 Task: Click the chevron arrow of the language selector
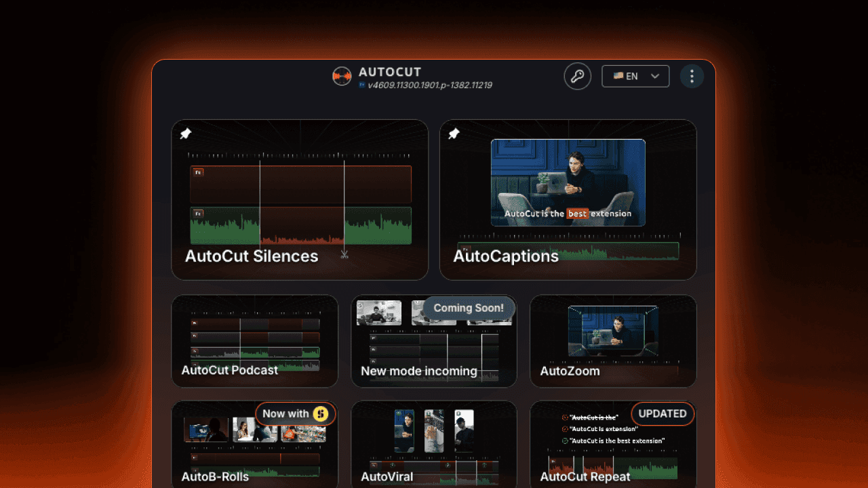point(655,77)
